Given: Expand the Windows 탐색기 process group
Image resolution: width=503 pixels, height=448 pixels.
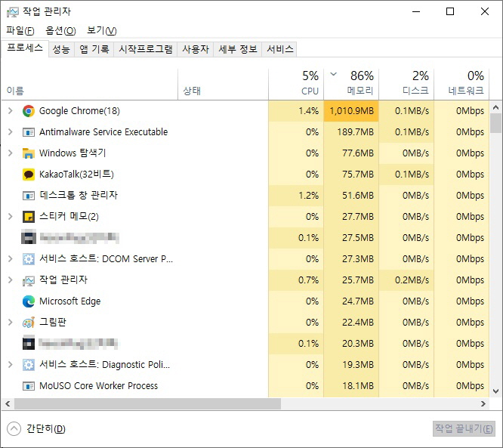Looking at the screenshot, I should pos(11,153).
